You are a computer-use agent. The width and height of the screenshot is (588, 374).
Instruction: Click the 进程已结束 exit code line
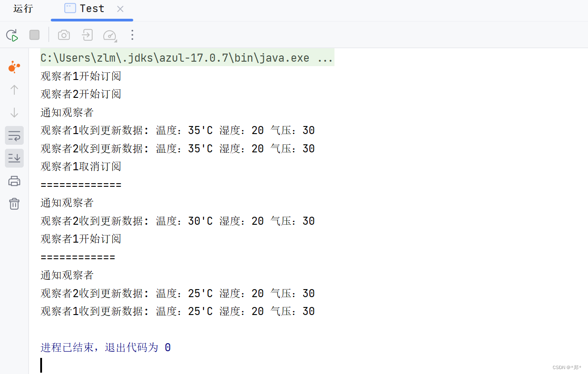[x=106, y=348]
